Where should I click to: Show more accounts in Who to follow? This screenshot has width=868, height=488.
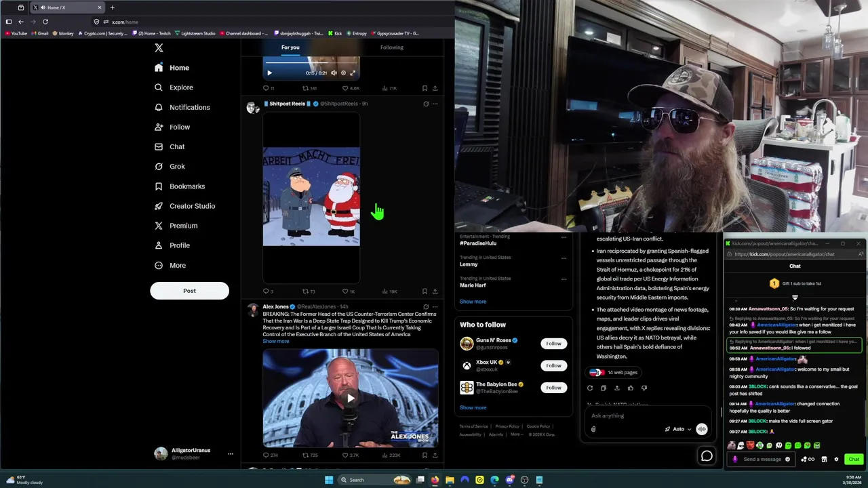[x=473, y=408]
